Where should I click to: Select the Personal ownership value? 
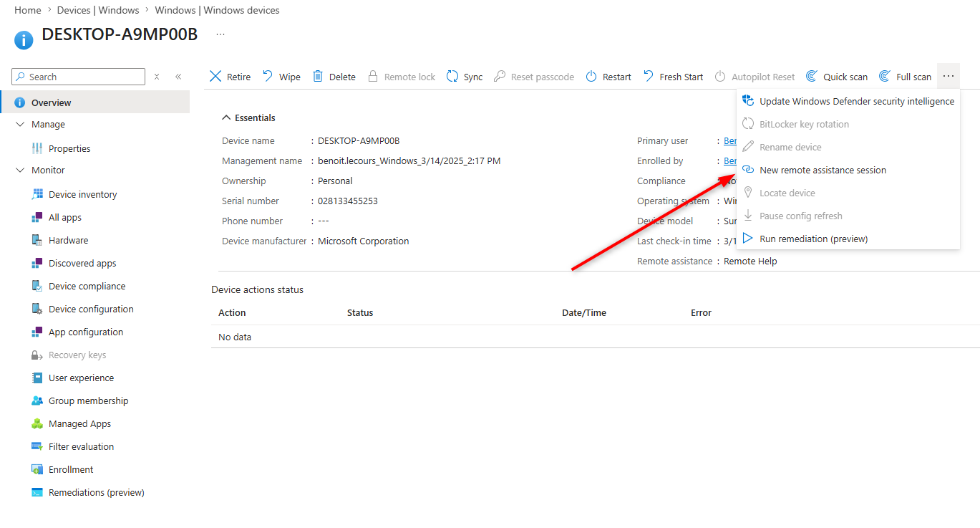335,181
